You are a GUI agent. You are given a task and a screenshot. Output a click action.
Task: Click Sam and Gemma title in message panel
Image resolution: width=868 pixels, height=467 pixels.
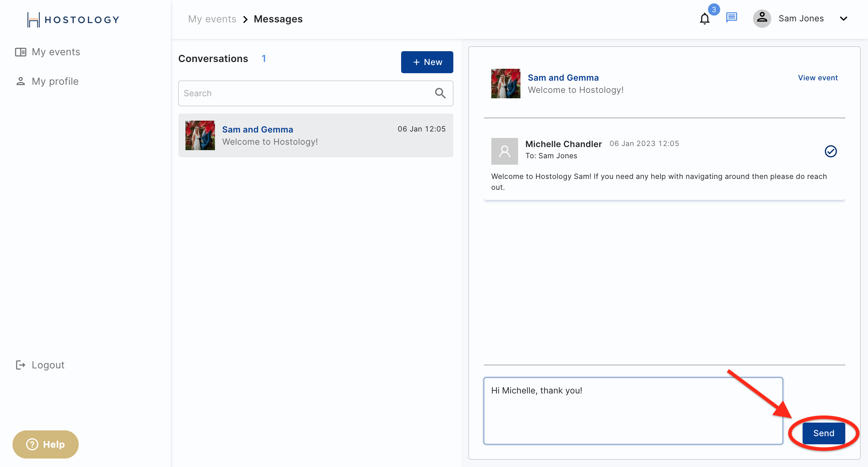[563, 78]
